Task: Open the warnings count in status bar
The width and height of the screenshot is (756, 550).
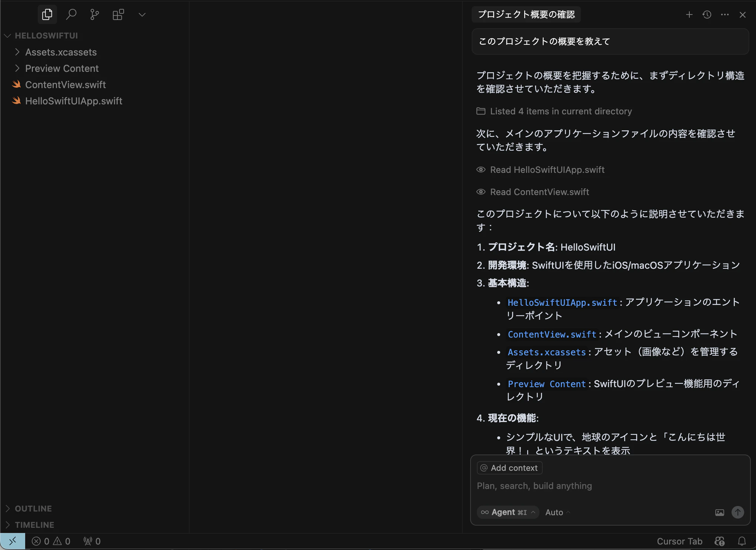Action: tap(62, 541)
